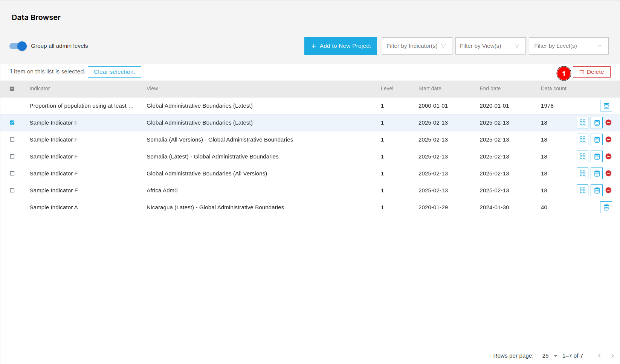Open database icon for Somalia (All Versions) row
The height and width of the screenshot is (364, 620).
(597, 140)
